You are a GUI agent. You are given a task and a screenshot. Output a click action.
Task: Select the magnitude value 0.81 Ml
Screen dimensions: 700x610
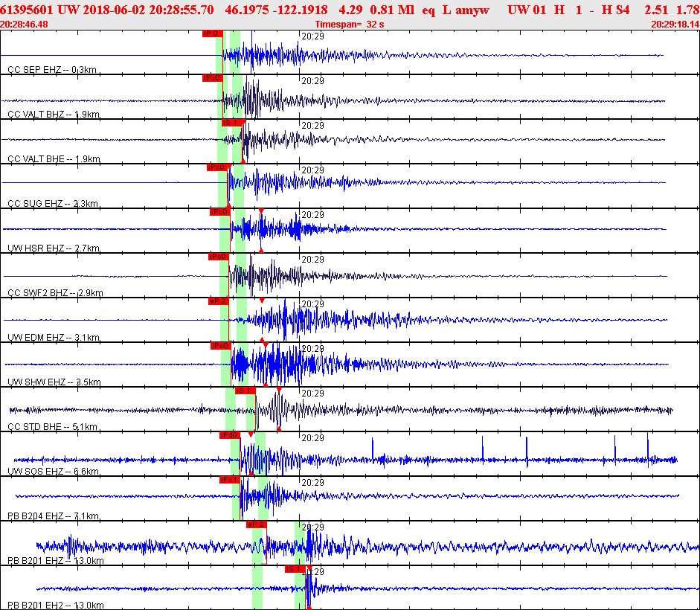click(x=392, y=10)
